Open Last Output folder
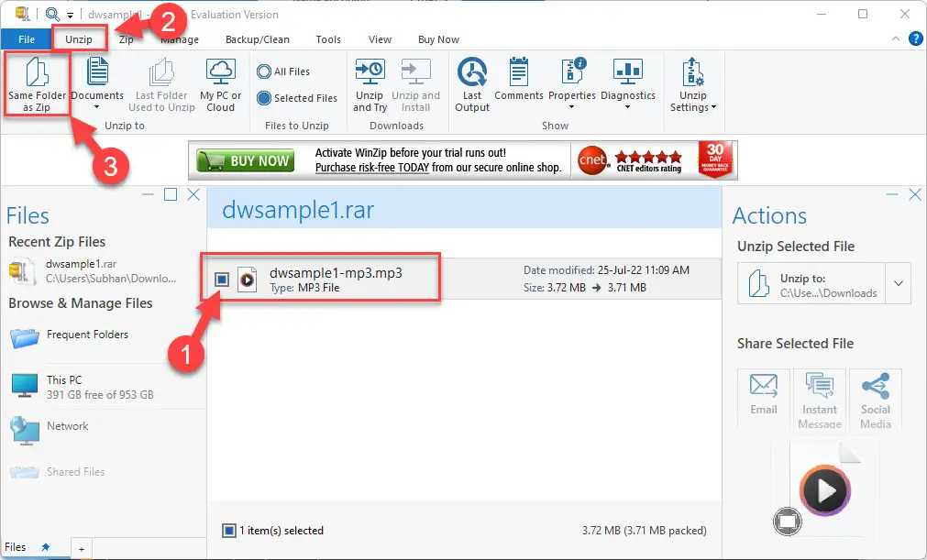The height and width of the screenshot is (560, 927). click(472, 85)
